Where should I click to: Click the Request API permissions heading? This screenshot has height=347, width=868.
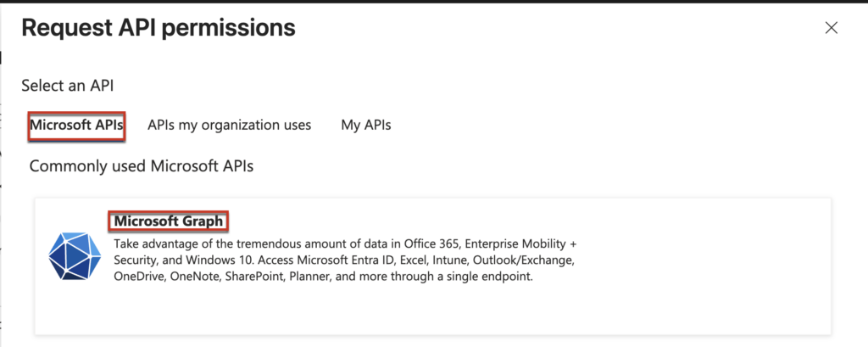158,28
